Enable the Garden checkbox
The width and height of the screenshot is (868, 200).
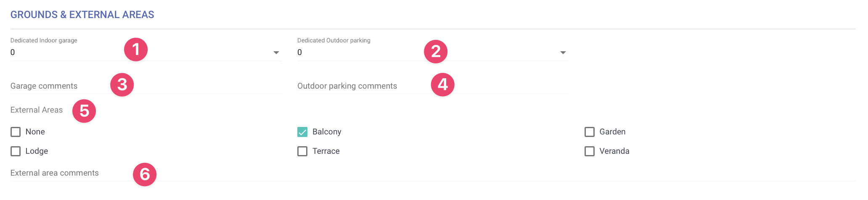[590, 132]
